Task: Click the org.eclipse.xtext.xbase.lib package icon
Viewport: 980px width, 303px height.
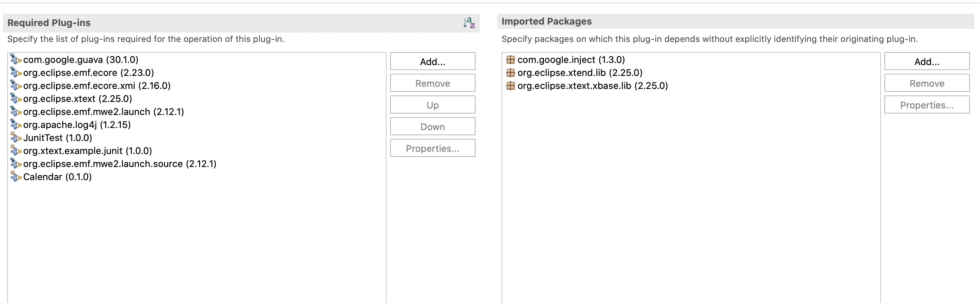Action: tap(510, 86)
